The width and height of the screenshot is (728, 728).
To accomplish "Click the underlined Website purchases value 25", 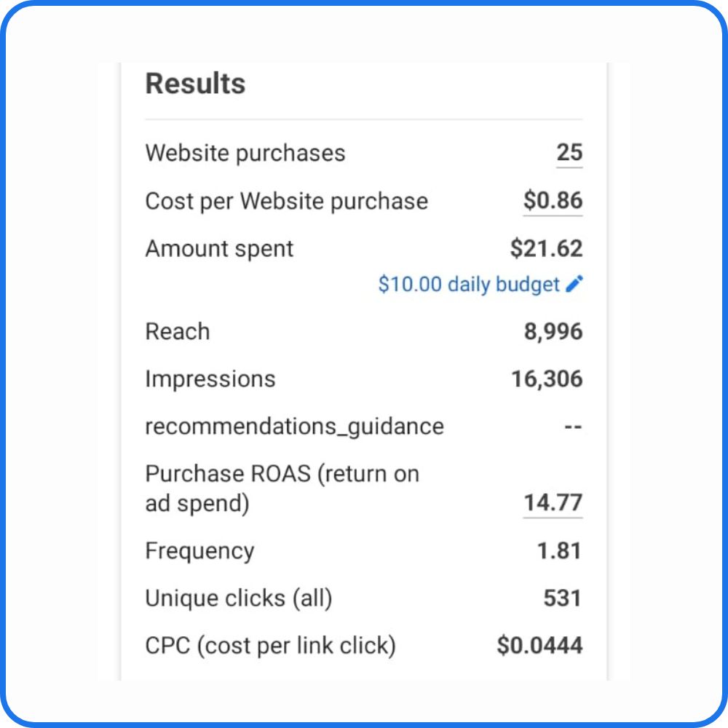I will [570, 153].
